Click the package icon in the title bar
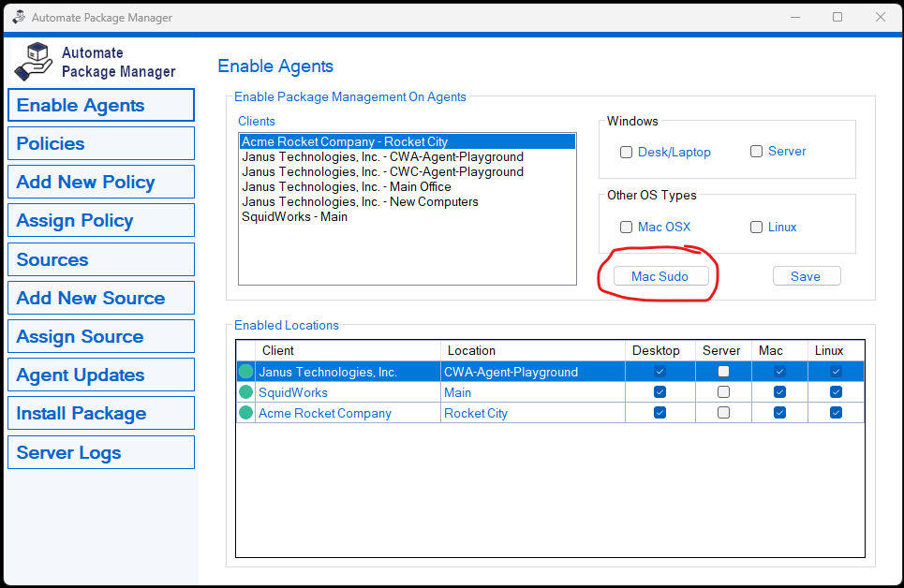This screenshot has width=904, height=588. point(18,16)
